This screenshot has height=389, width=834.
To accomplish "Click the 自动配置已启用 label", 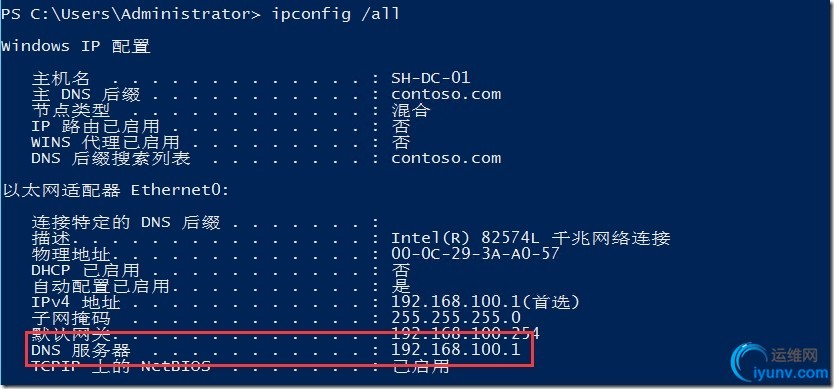I will [100, 286].
